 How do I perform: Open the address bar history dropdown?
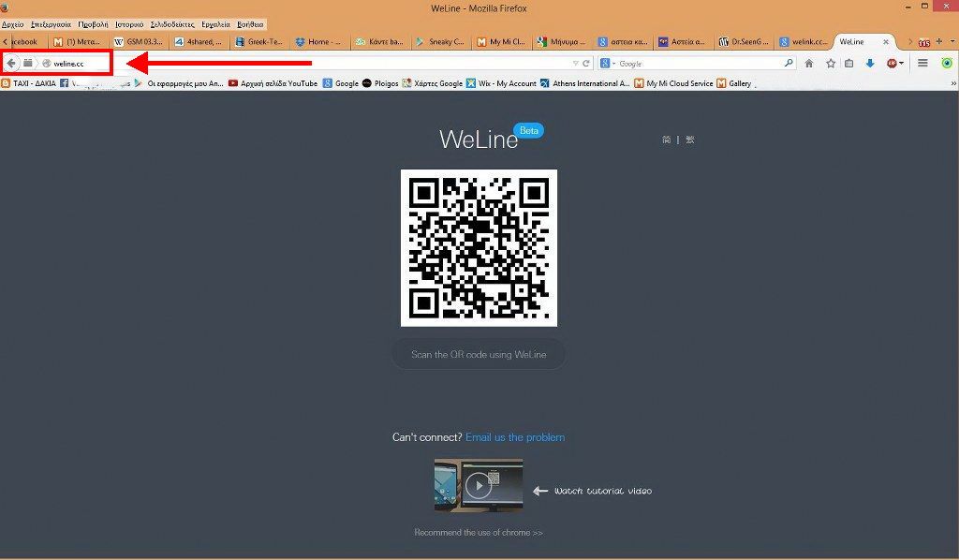pos(575,64)
